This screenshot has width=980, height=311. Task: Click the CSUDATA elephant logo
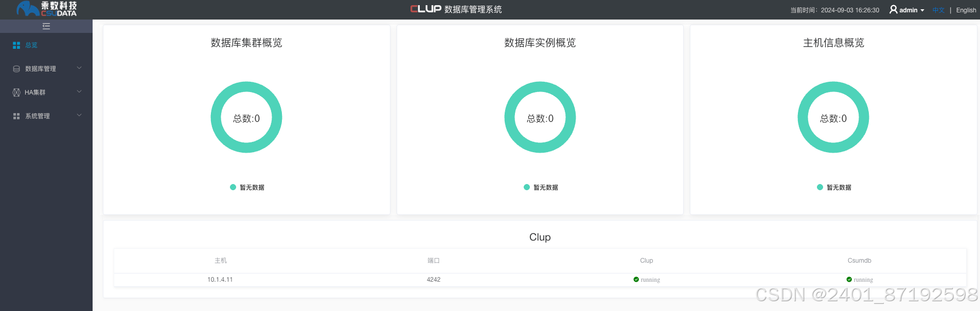[x=46, y=9]
